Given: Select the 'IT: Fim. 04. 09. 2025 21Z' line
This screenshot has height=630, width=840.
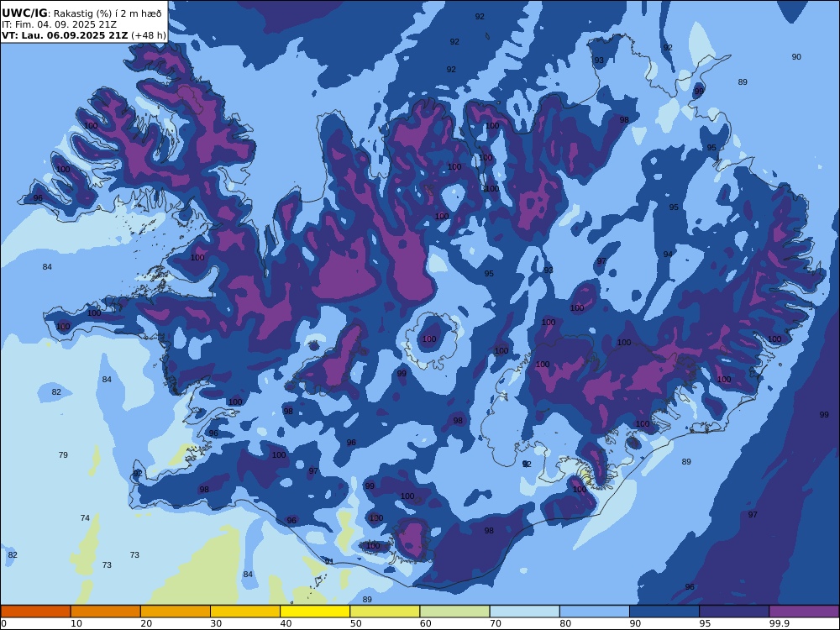Looking at the screenshot, I should (59, 24).
